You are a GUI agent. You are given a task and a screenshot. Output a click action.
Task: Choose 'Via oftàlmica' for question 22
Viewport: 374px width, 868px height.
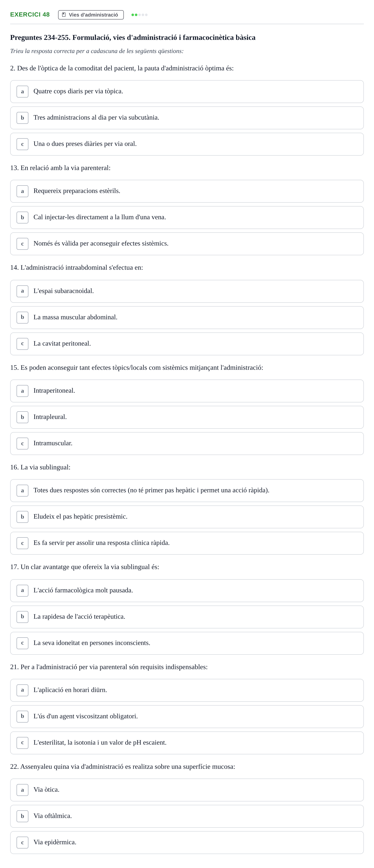point(187,816)
